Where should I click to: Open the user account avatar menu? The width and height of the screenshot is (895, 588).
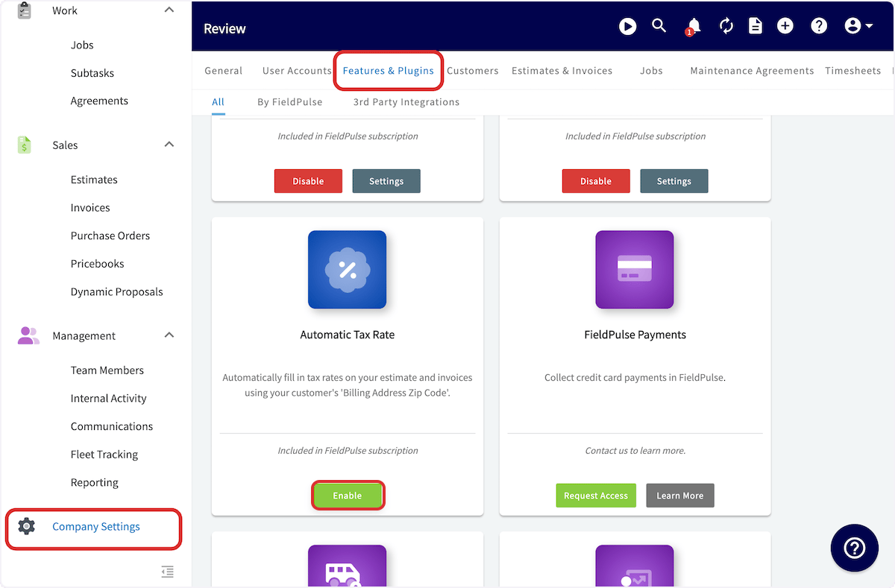858,27
